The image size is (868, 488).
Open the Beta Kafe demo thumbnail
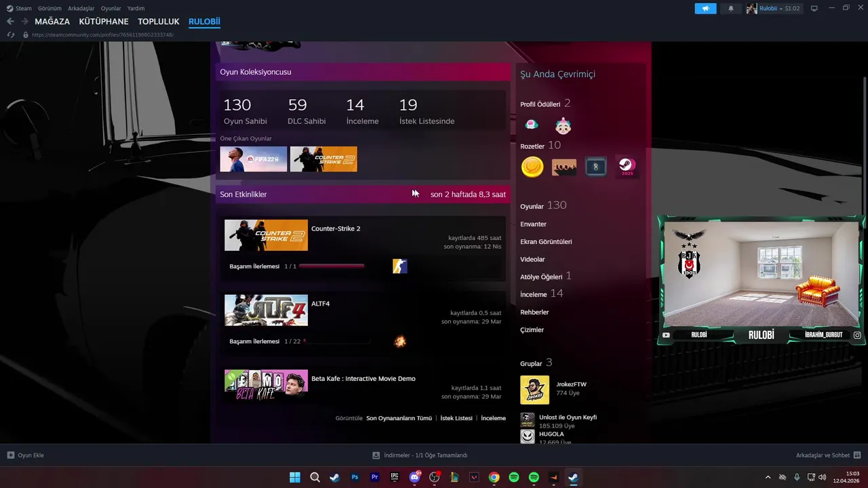(266, 385)
